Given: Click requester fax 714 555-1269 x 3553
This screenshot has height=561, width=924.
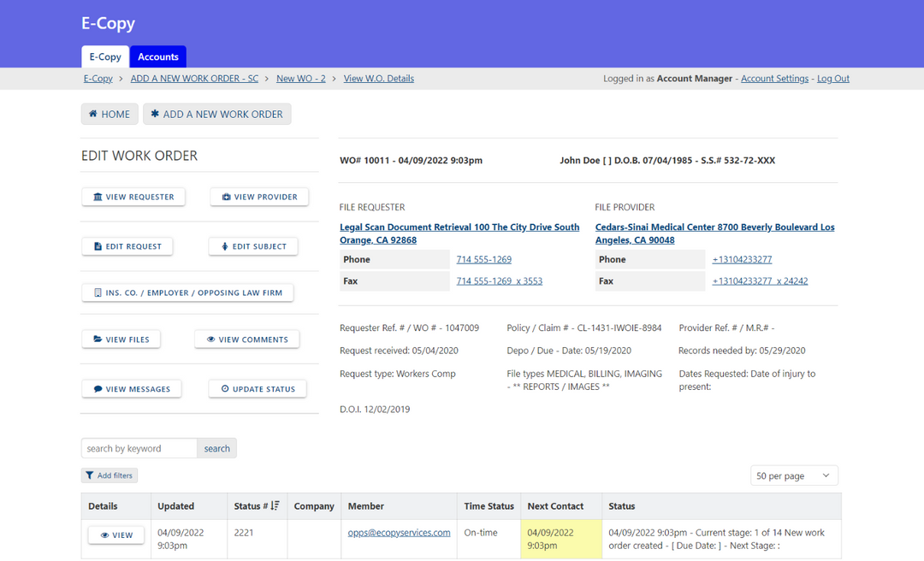Looking at the screenshot, I should [x=499, y=281].
